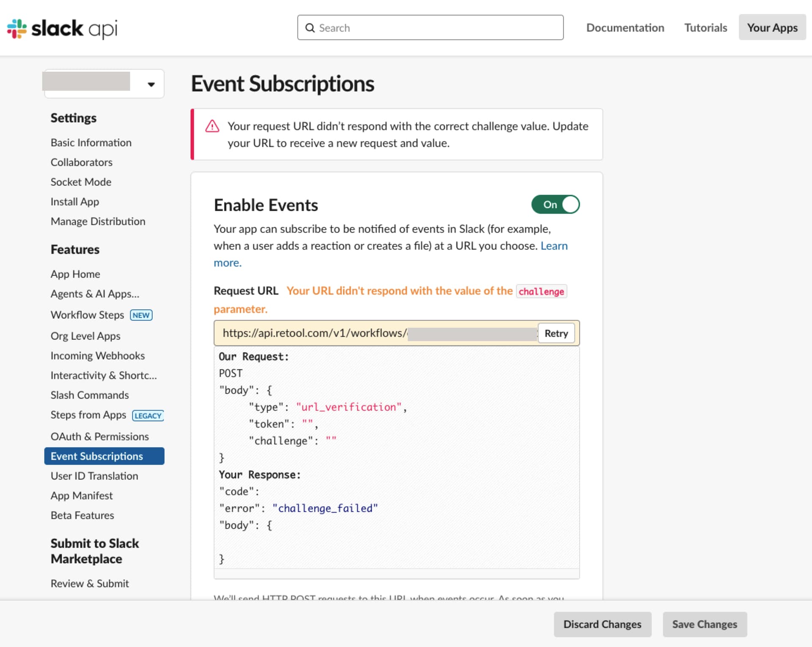Image resolution: width=812 pixels, height=647 pixels.
Task: Open App Manifest page
Action: click(82, 496)
